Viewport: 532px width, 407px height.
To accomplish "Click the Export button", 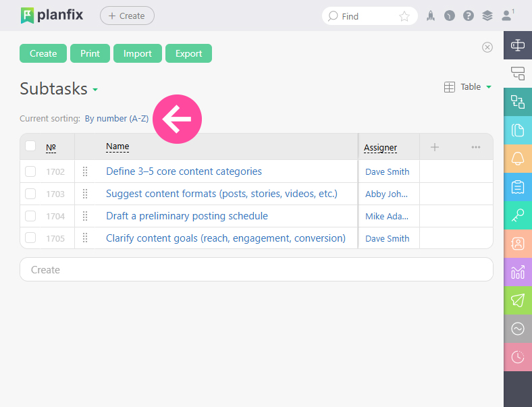I will 188,53.
